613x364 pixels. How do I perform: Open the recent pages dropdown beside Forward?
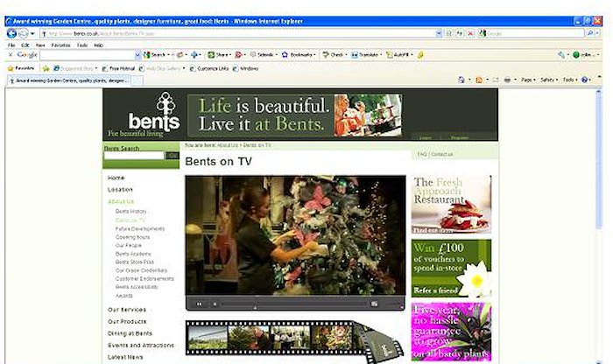pyautogui.click(x=32, y=33)
